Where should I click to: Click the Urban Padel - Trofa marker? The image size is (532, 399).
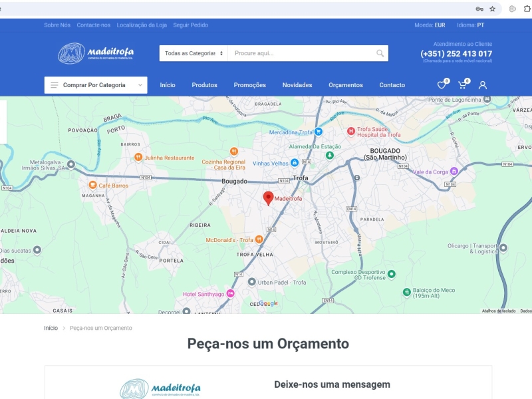coord(251,281)
